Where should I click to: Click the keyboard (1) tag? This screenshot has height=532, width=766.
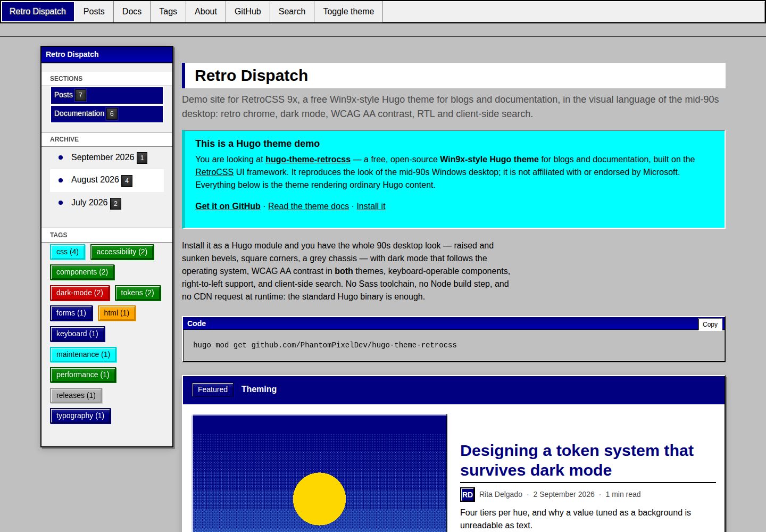click(x=78, y=334)
